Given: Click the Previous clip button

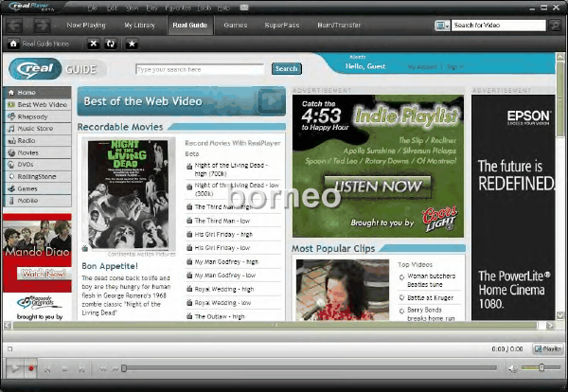Looking at the screenshot, I should click(47, 369).
